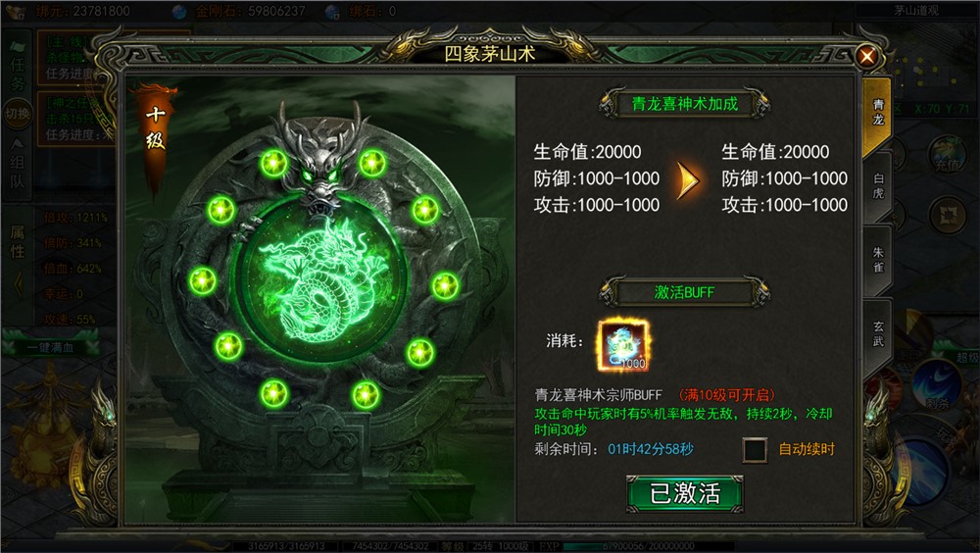This screenshot has height=553, width=980.
Task: Click the EXP progress bar at the bottom
Action: (x=650, y=546)
